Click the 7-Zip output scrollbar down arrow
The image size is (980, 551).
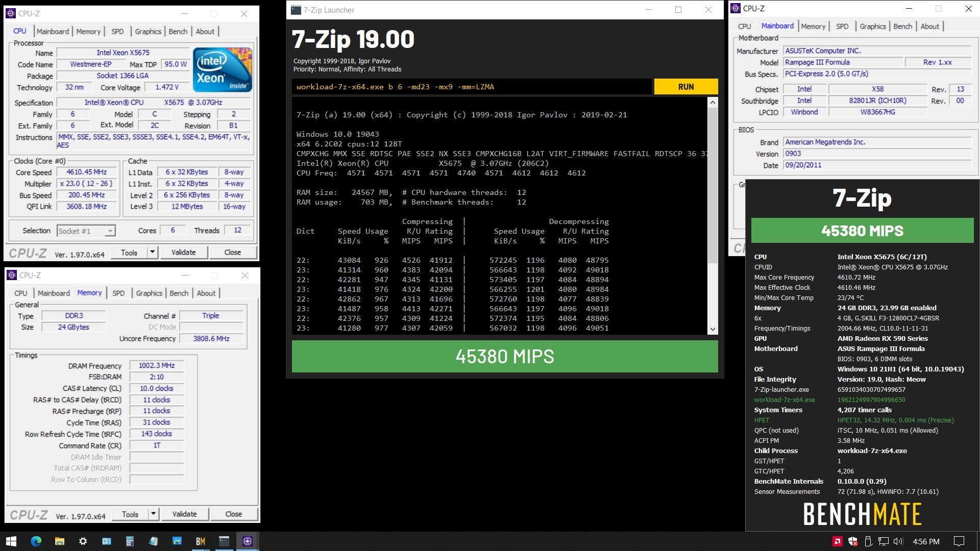pyautogui.click(x=713, y=329)
